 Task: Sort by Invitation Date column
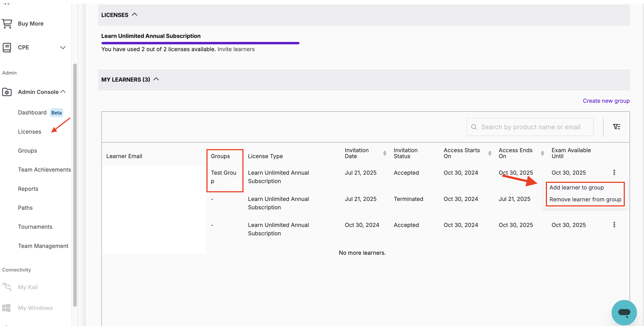385,153
